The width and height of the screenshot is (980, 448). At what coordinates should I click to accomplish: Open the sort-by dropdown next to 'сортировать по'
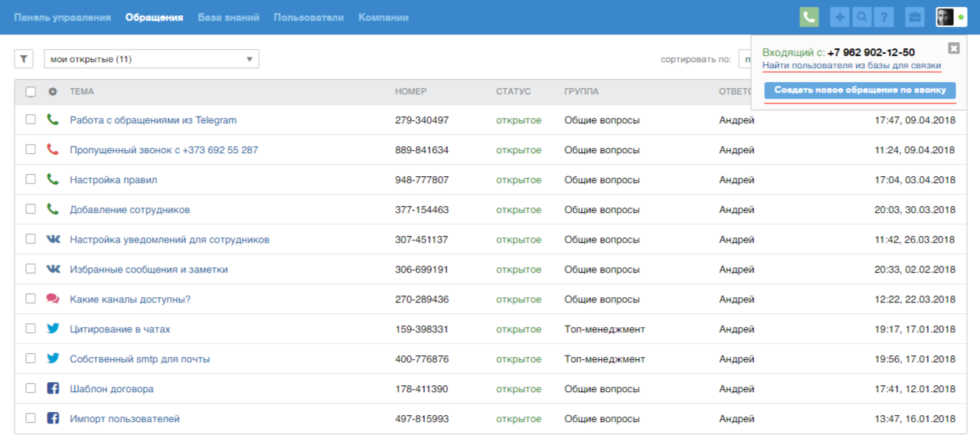pyautogui.click(x=744, y=59)
